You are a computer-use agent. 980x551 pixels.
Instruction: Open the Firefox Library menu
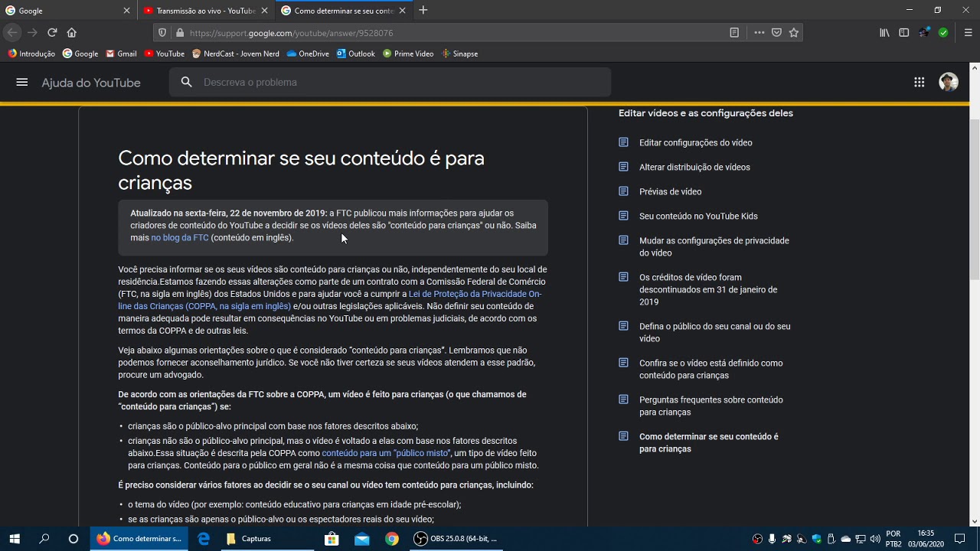[x=884, y=33]
